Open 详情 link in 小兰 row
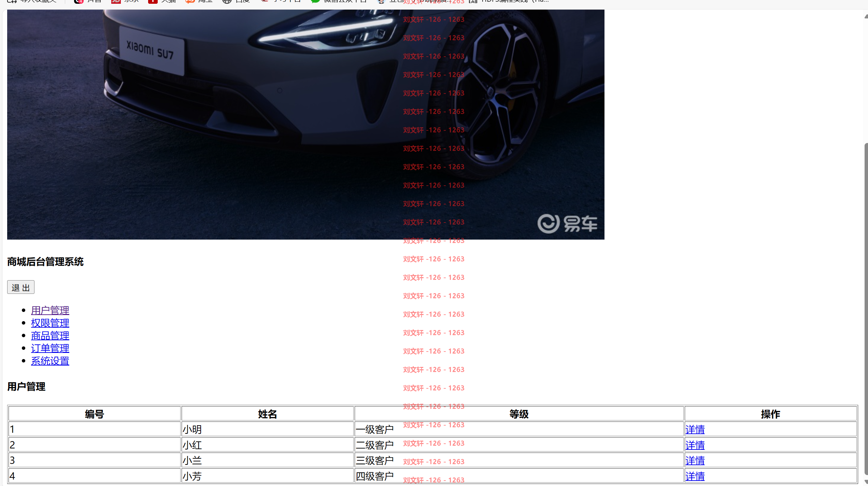This screenshot has height=486, width=868. point(695,460)
